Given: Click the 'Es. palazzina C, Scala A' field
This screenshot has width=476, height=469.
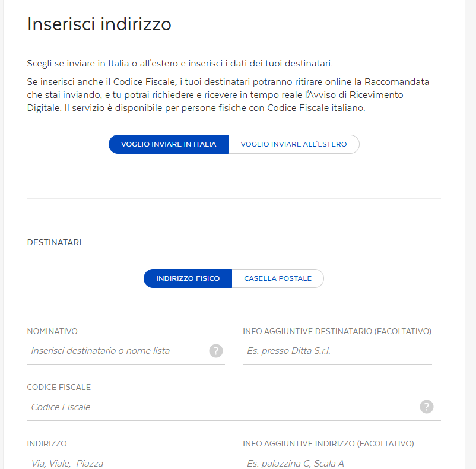Looking at the screenshot, I should (337, 463).
